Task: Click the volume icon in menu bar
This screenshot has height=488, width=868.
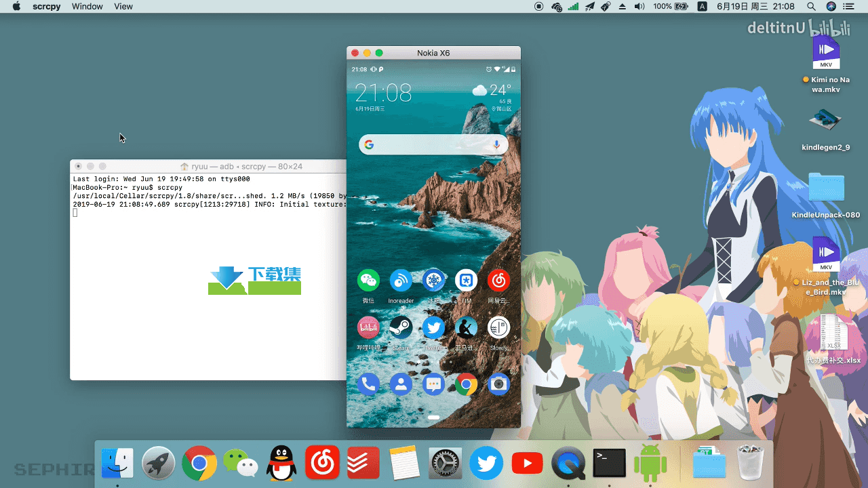Action: tap(639, 6)
